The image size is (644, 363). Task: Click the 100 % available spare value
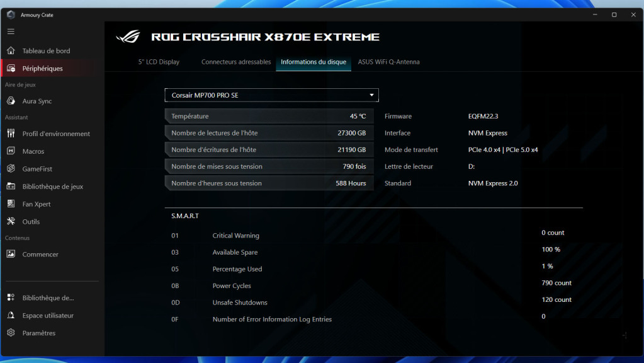coord(551,249)
